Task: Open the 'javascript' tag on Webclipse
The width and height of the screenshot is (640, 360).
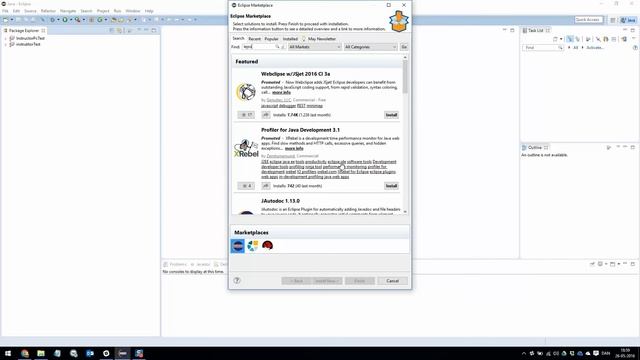Action: coord(269,106)
